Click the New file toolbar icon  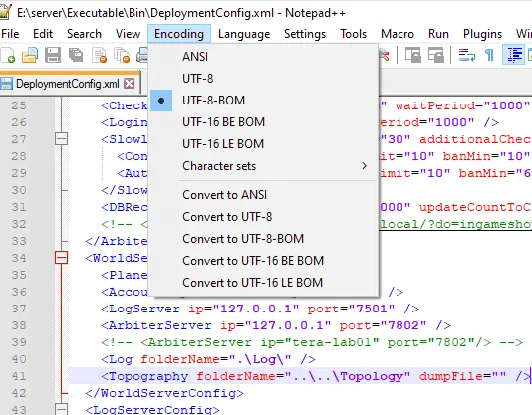(x=7, y=55)
